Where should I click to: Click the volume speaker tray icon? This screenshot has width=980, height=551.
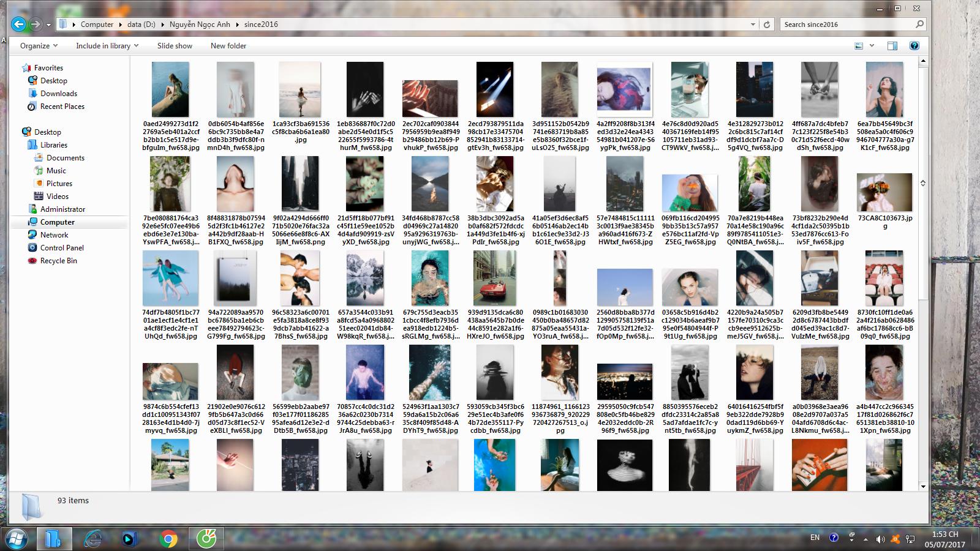880,539
